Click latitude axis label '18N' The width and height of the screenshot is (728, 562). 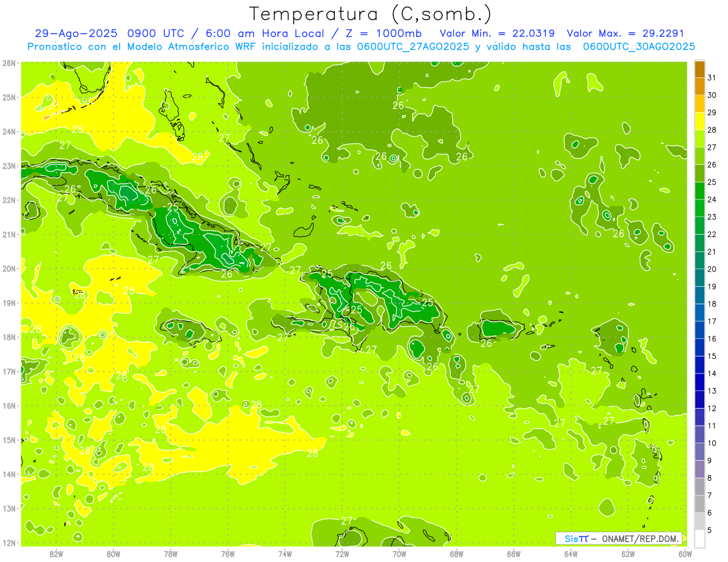point(9,336)
